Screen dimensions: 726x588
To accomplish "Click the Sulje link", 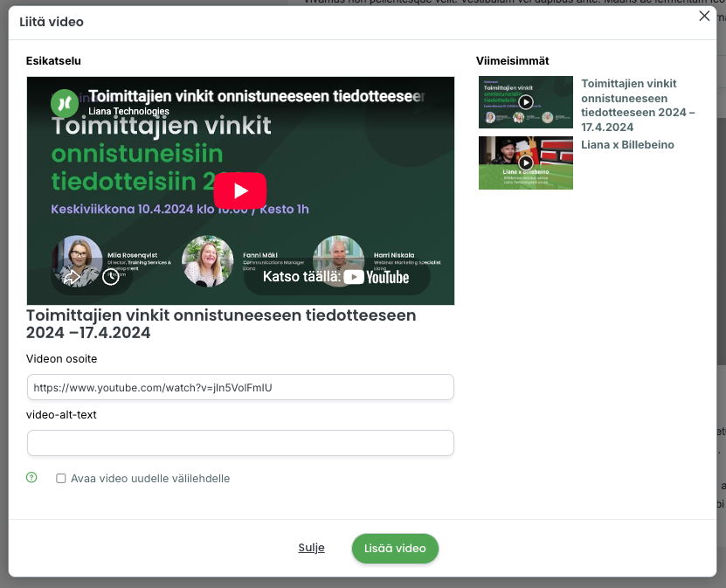I will click(311, 548).
